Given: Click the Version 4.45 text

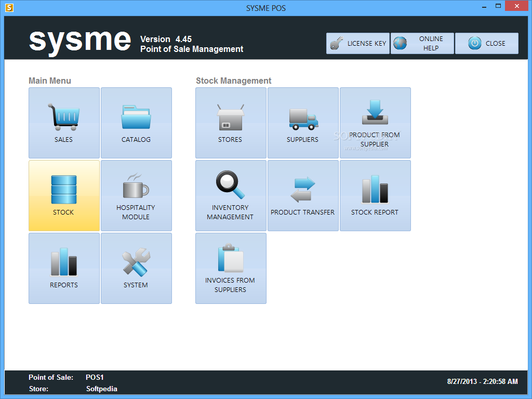Looking at the screenshot, I should (166, 39).
